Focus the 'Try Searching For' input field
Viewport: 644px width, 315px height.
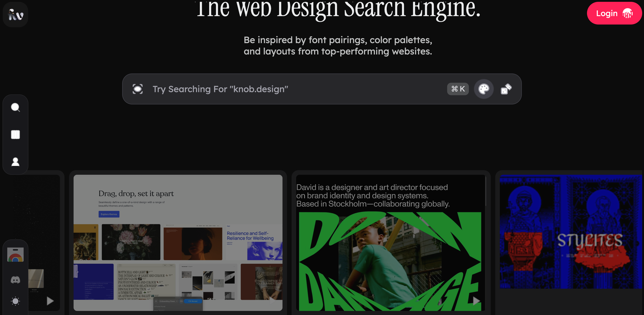(x=287, y=89)
